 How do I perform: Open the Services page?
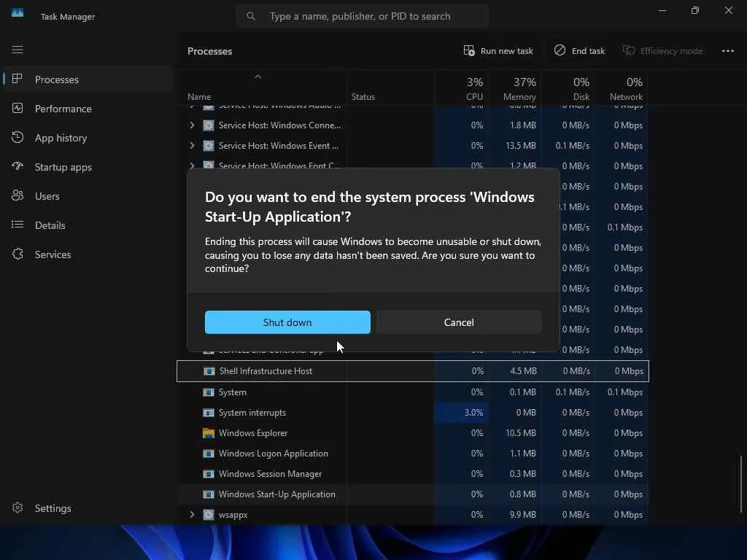(x=88, y=254)
